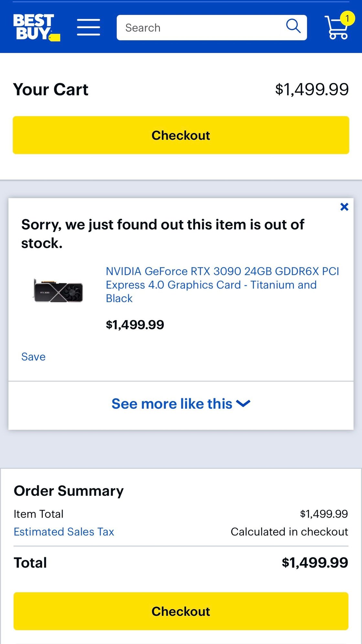The image size is (362, 644).
Task: Click the Your Cart heading
Action: pos(51,90)
